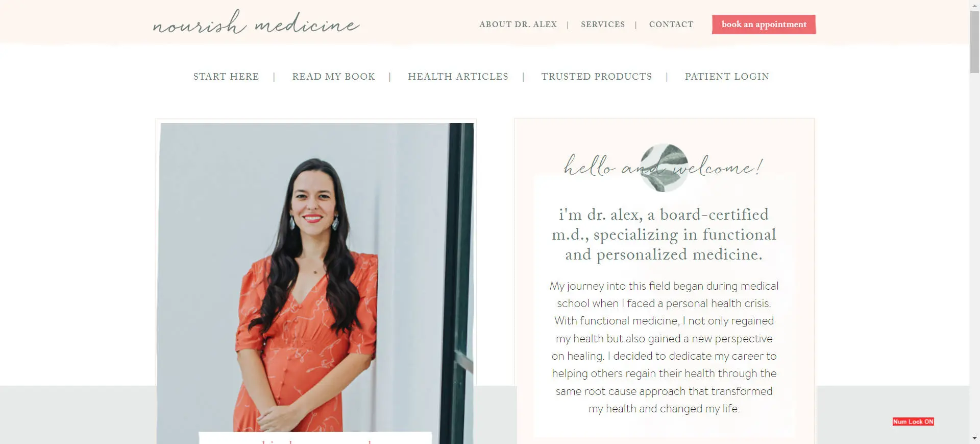Click the scrollbar down arrow
This screenshot has width=980, height=444.
[974, 438]
